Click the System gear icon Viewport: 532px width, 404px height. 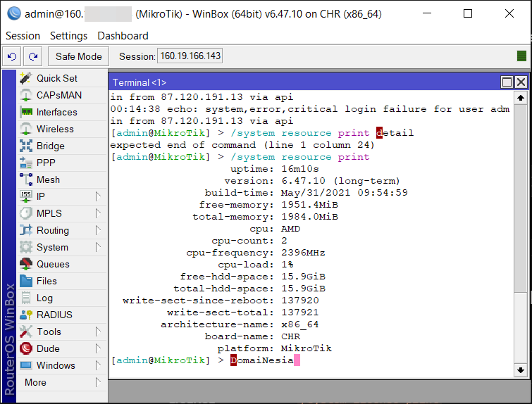point(26,248)
